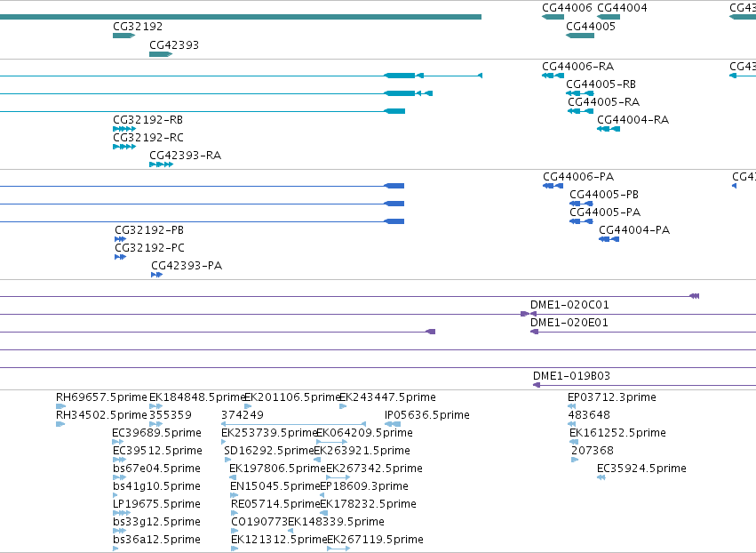Screen dimensions: 756x553
Task: Click the DME1-020C01 feature label
Action: coord(569,305)
